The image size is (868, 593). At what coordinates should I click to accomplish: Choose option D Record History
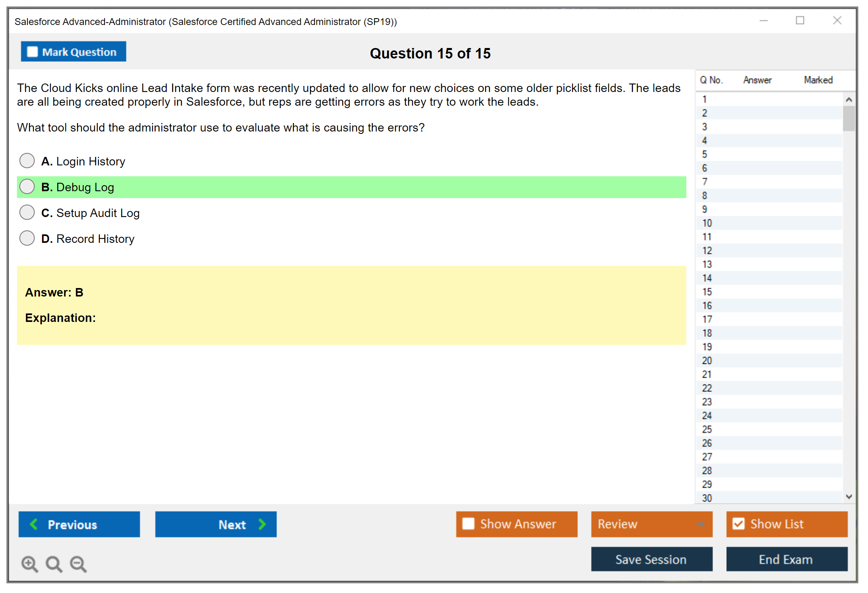(x=27, y=238)
